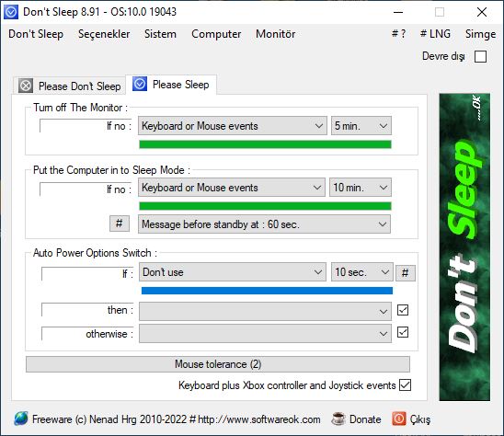Click the Don't Sleep green banner image
Screen dimensions: 504x436
tap(464, 247)
